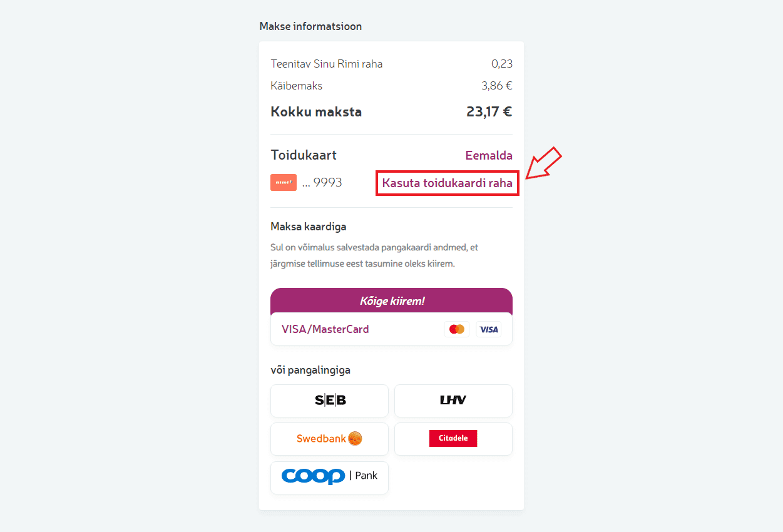Screen dimensions: 783x532
Task: Pay via Citadele bank
Action: pos(453,439)
